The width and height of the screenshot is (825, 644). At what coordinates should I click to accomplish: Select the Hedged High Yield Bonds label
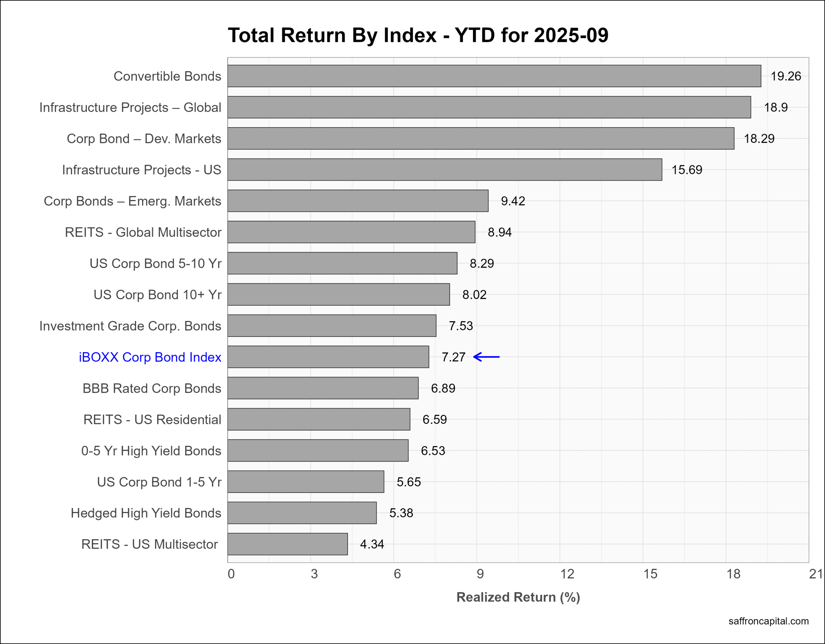point(146,513)
